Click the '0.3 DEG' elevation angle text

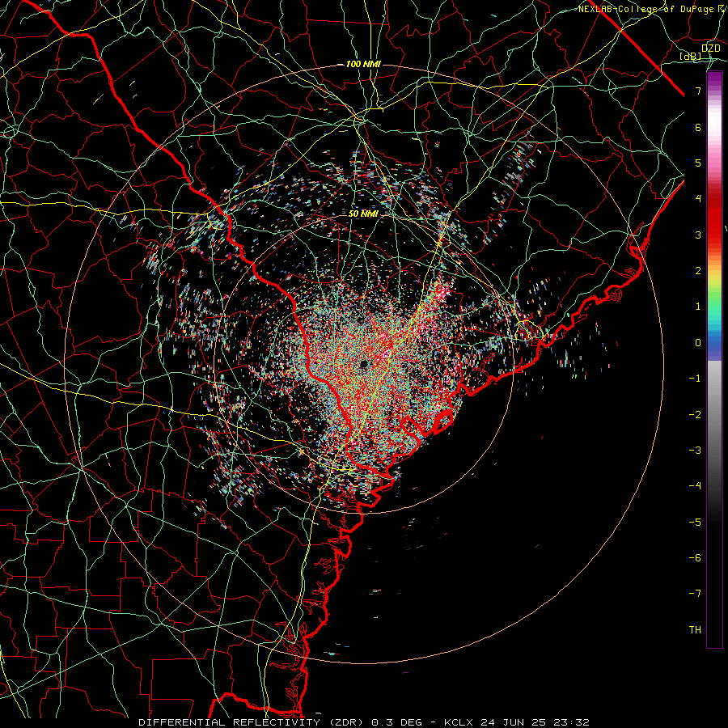coord(397,722)
